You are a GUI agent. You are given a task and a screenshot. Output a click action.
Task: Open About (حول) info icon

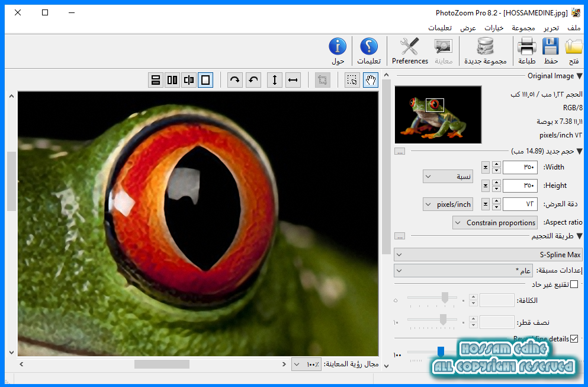click(338, 47)
